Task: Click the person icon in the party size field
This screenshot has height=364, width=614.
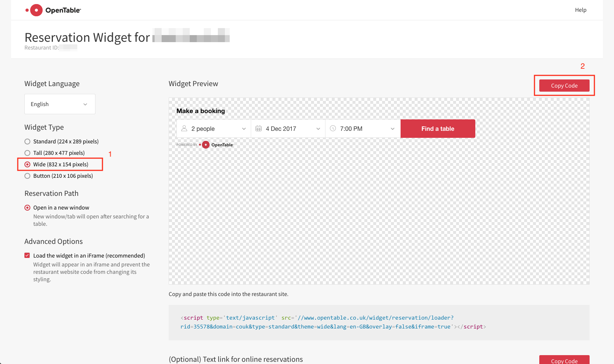Action: click(x=184, y=128)
